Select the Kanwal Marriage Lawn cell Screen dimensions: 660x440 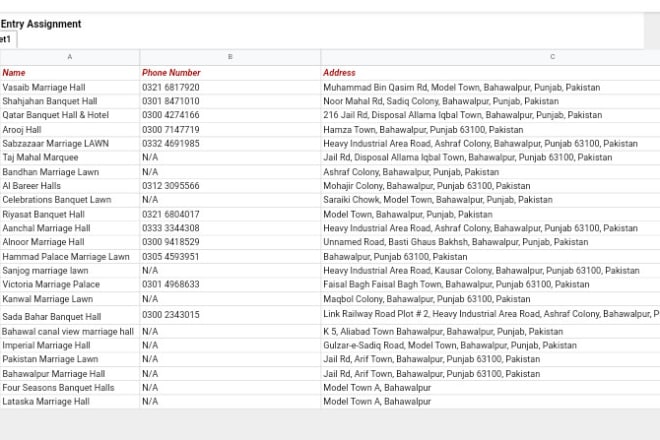tap(69, 299)
